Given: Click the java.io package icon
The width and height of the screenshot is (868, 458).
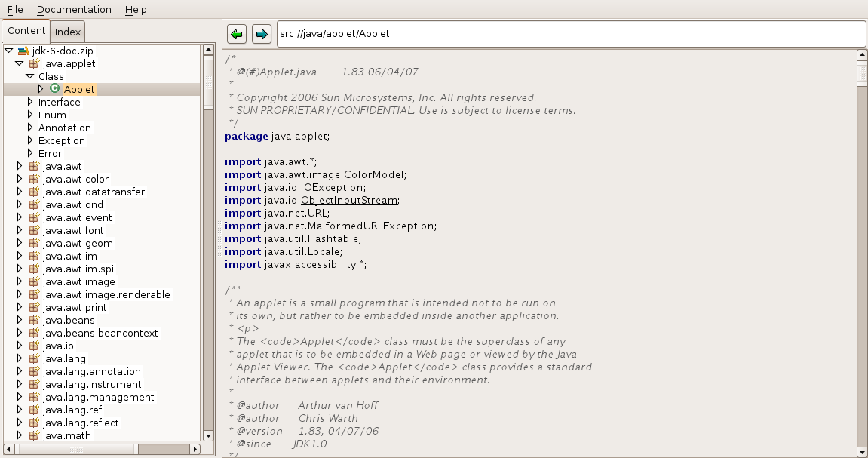Looking at the screenshot, I should tap(34, 346).
